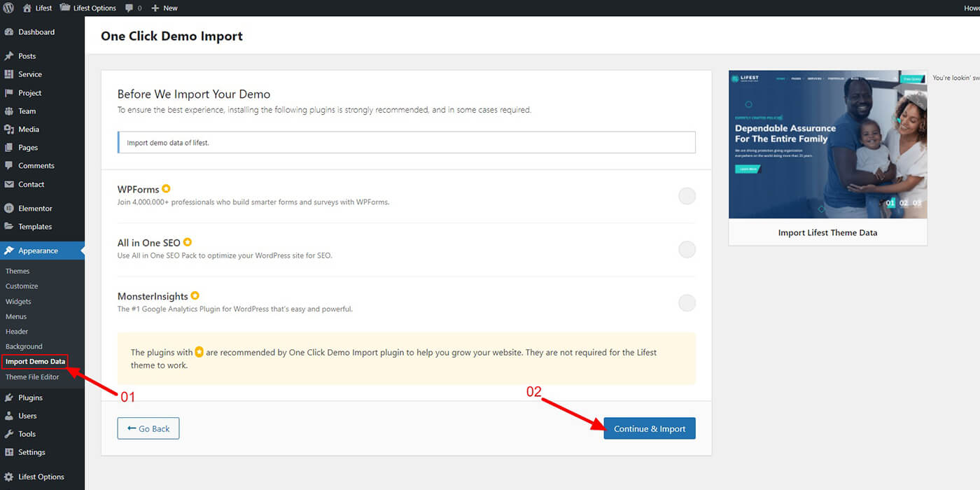Click the 'Import demo data of lifest.' notice
Image resolution: width=980 pixels, height=490 pixels.
point(407,143)
